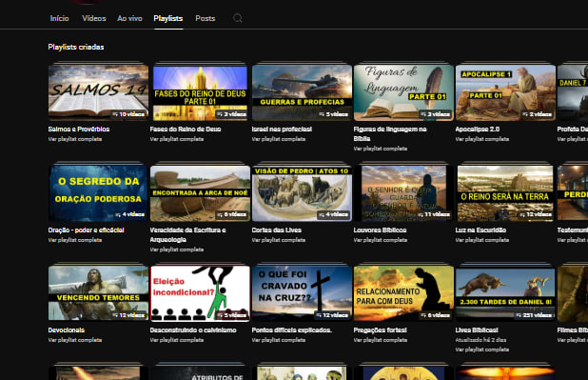Click the Apocalipse 2.0 playlist title
The width and height of the screenshot is (588, 380).
pos(478,130)
